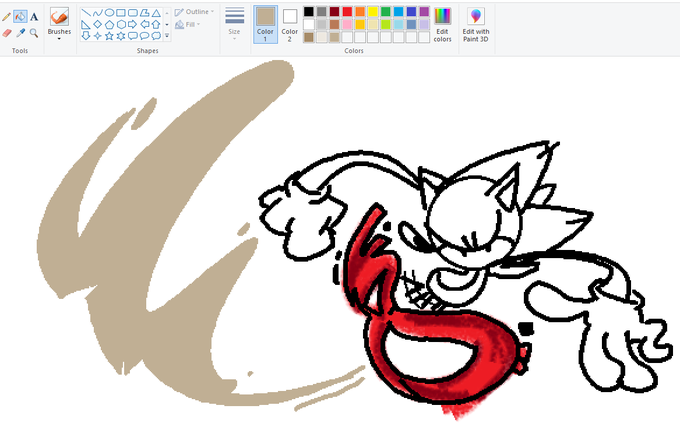
Task: Choose the Five-point star shape
Action: (109, 36)
